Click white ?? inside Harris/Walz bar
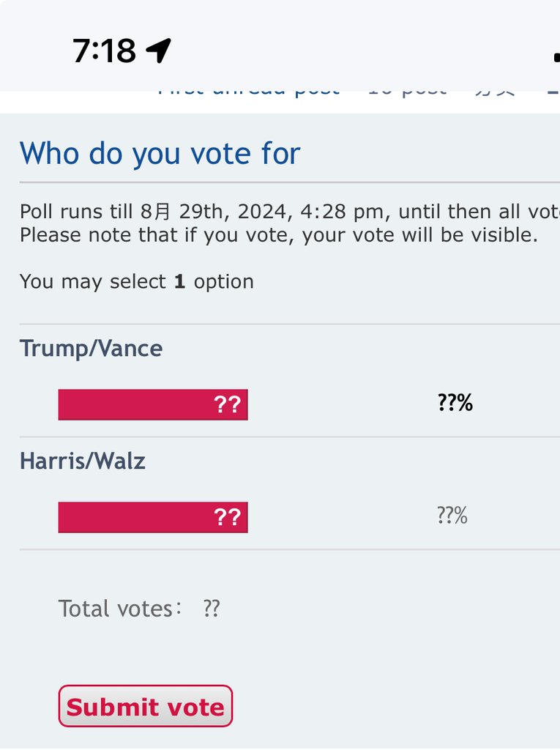The width and height of the screenshot is (560, 750). 227,517
